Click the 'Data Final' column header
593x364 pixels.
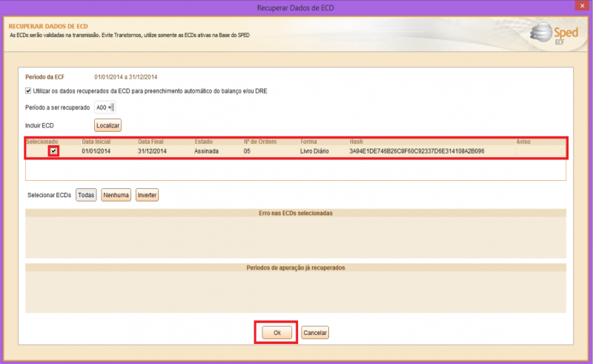click(152, 141)
